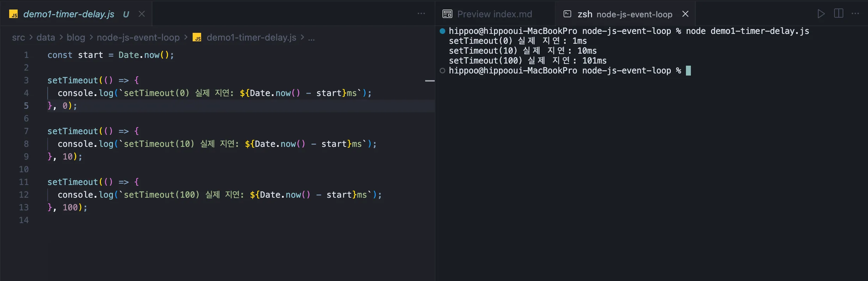
Task: Split the editor using the split icon
Action: (x=838, y=14)
